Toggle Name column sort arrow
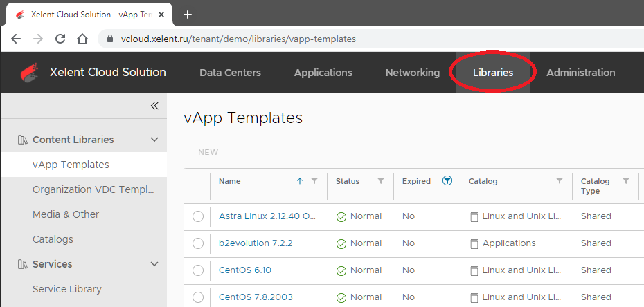644x307 pixels. point(300,181)
